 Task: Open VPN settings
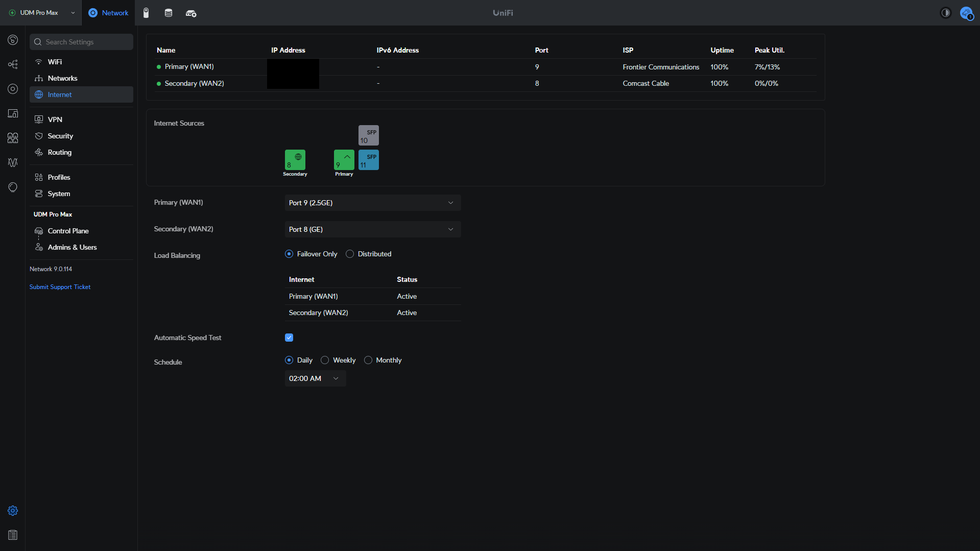81,119
